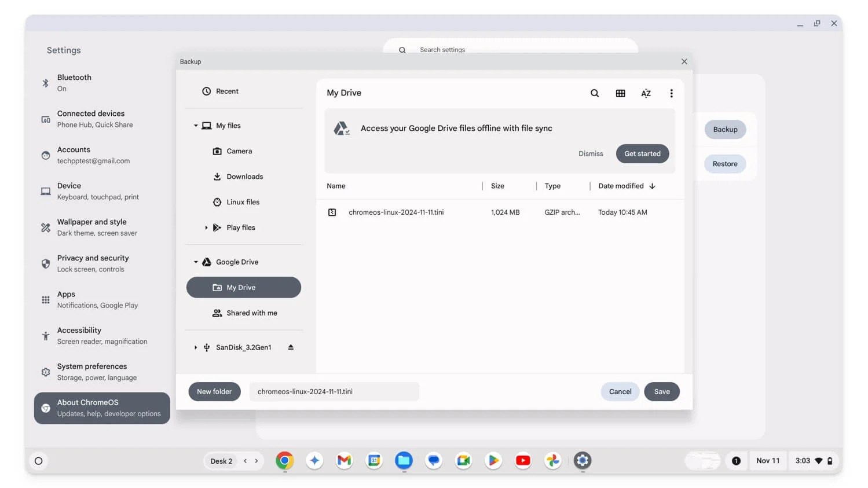Open Shared with me location
This screenshot has height=488, width=868.
click(x=251, y=313)
